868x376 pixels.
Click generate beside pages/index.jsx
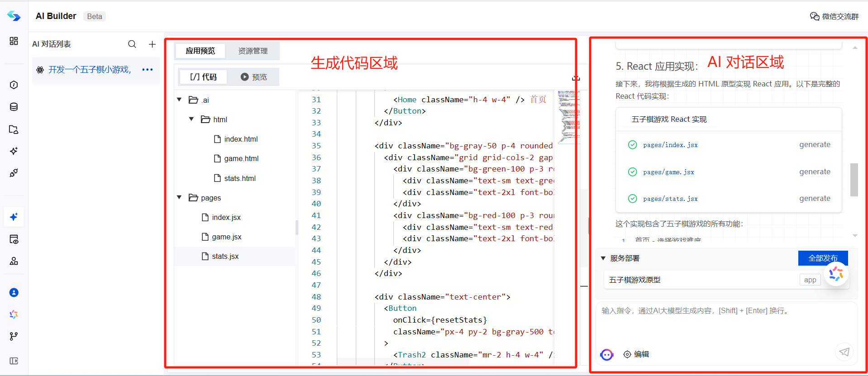click(x=815, y=145)
